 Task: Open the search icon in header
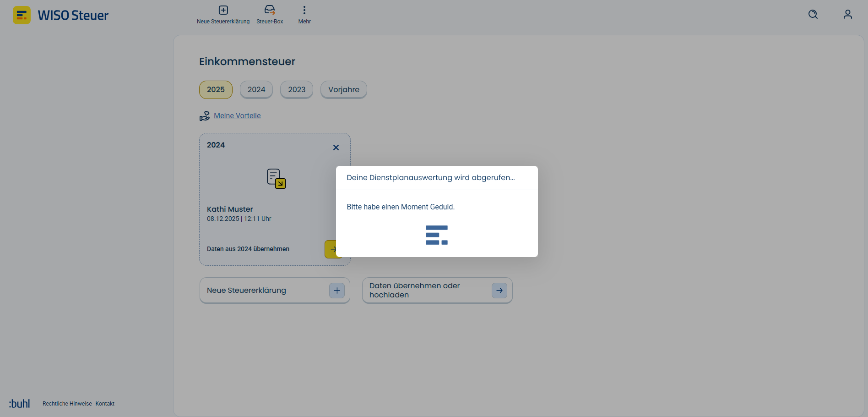813,15
